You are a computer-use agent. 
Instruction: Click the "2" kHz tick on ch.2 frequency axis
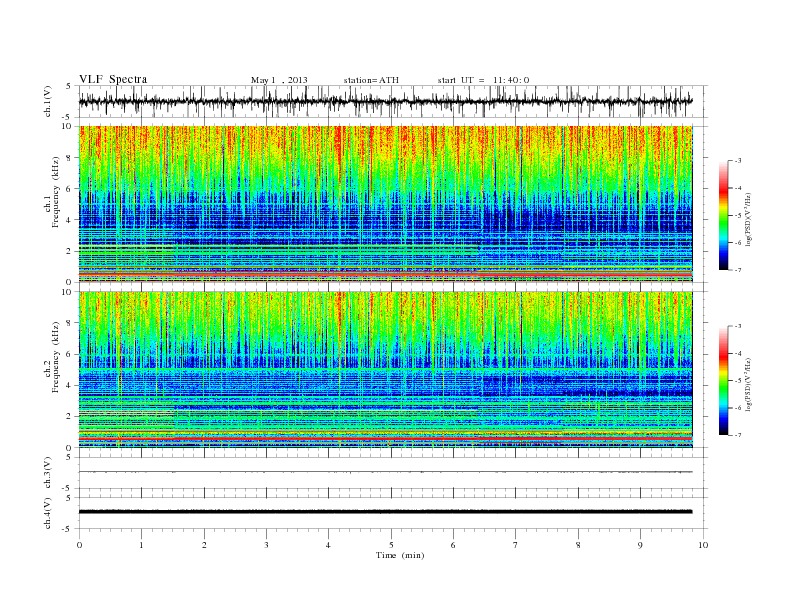pyautogui.click(x=70, y=417)
